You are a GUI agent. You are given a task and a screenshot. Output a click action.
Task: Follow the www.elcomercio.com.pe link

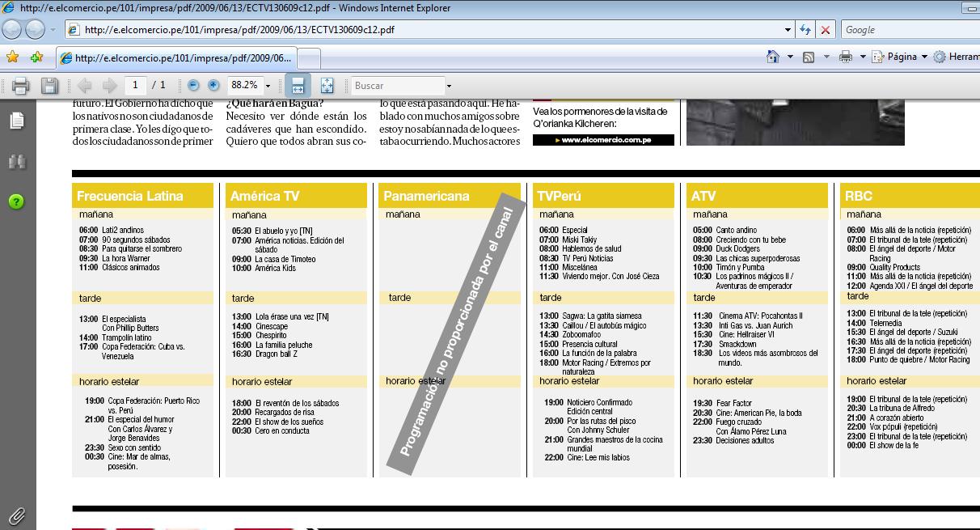click(x=603, y=140)
